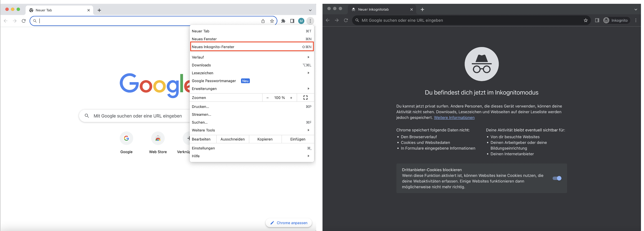Viewport: 644px width, 231px height.
Task: Decrease zoom with the minus button
Action: [x=267, y=98]
